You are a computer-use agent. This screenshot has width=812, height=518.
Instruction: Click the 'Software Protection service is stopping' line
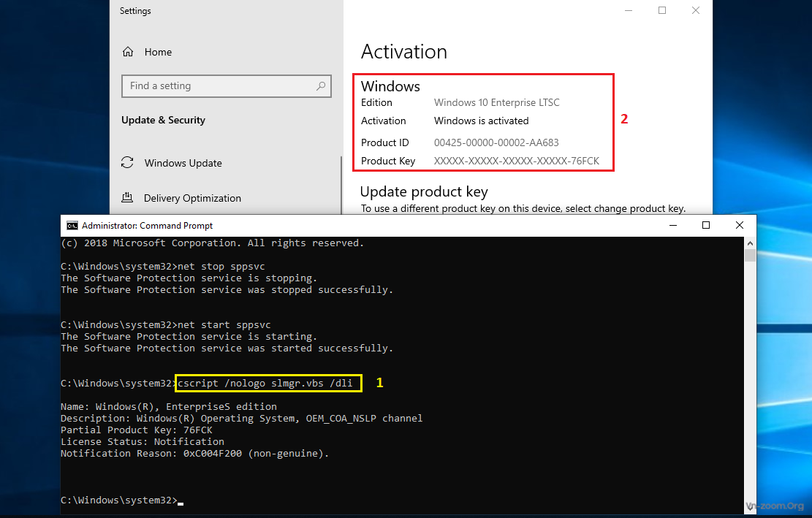[x=189, y=278]
